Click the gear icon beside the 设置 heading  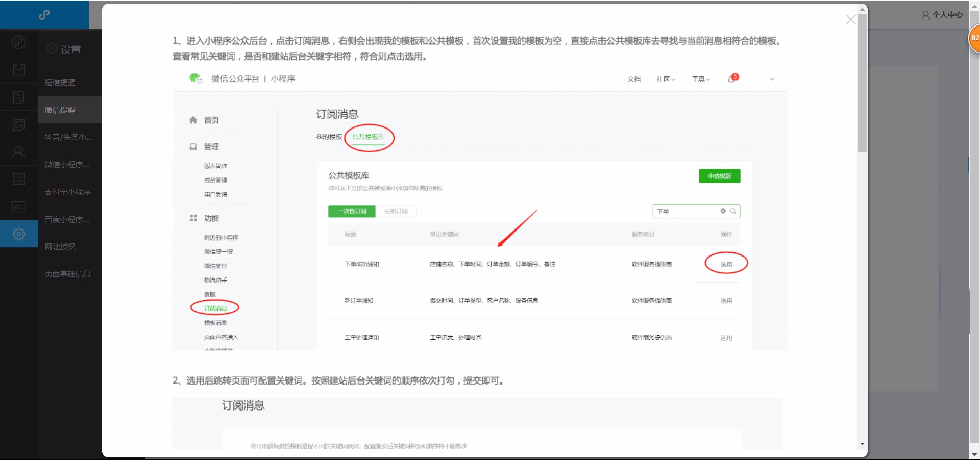click(52, 48)
